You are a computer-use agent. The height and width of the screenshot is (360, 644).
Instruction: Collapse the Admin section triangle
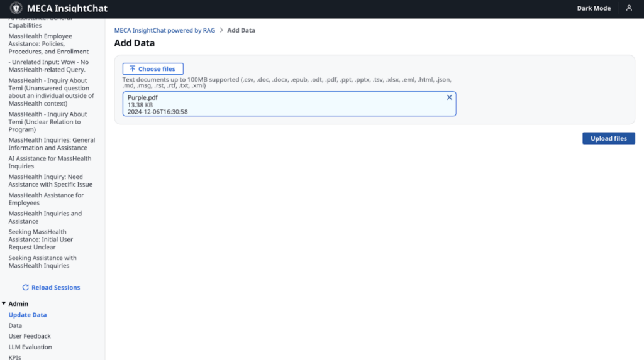tap(4, 303)
